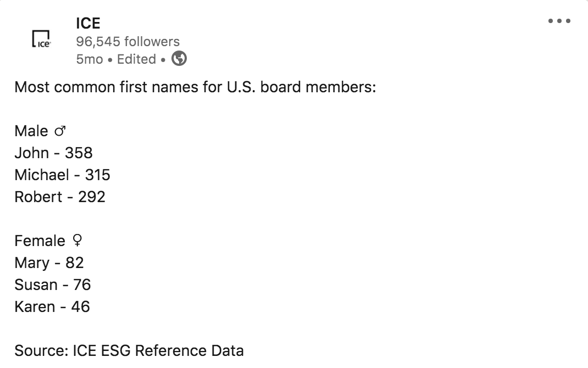Click the globe public visibility icon
The image size is (588, 368).
point(179,58)
